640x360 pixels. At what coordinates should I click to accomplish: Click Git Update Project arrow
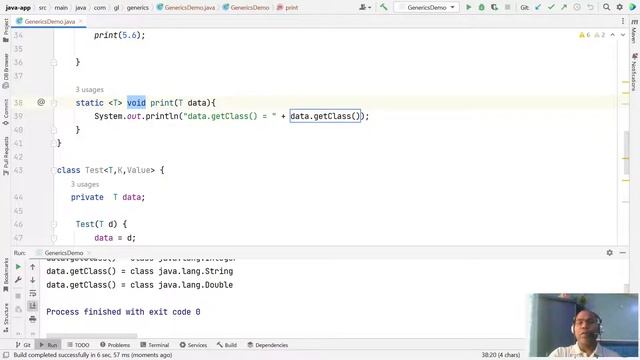[x=538, y=7]
